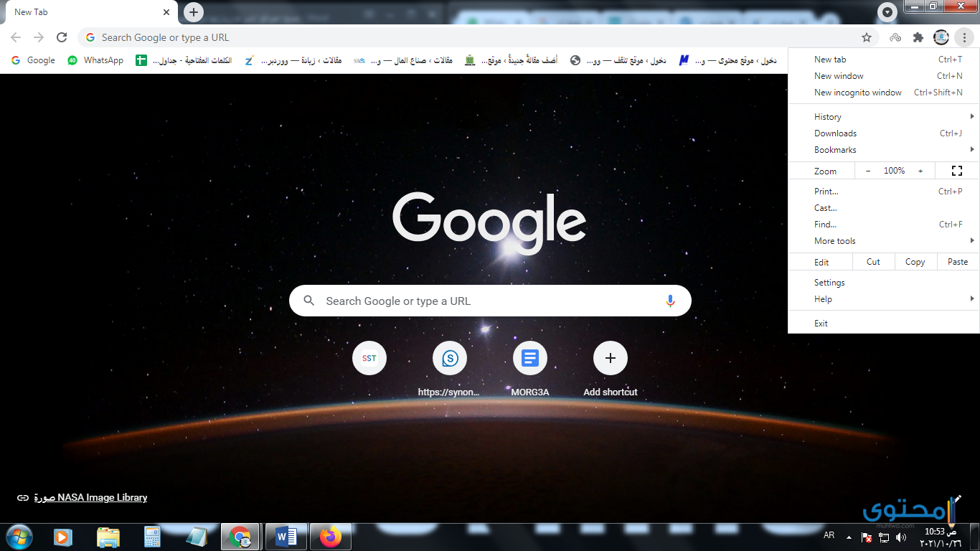The height and width of the screenshot is (551, 980).
Task: Click Copy in the Edit row
Action: tap(915, 262)
